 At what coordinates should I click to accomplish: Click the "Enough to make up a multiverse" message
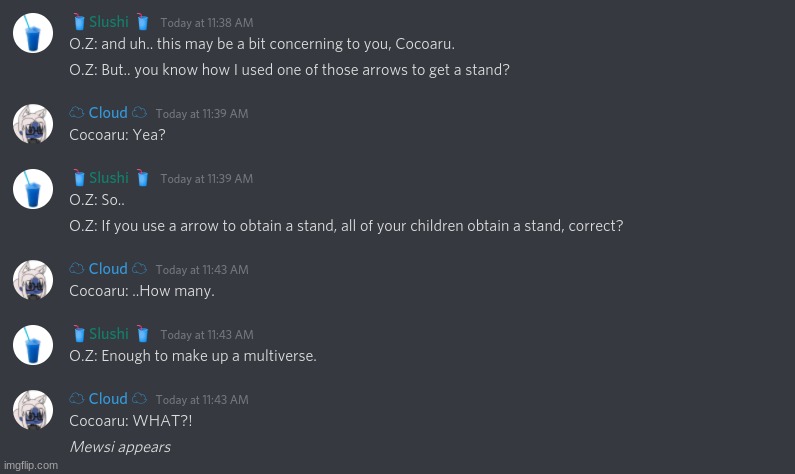pyautogui.click(x=193, y=356)
